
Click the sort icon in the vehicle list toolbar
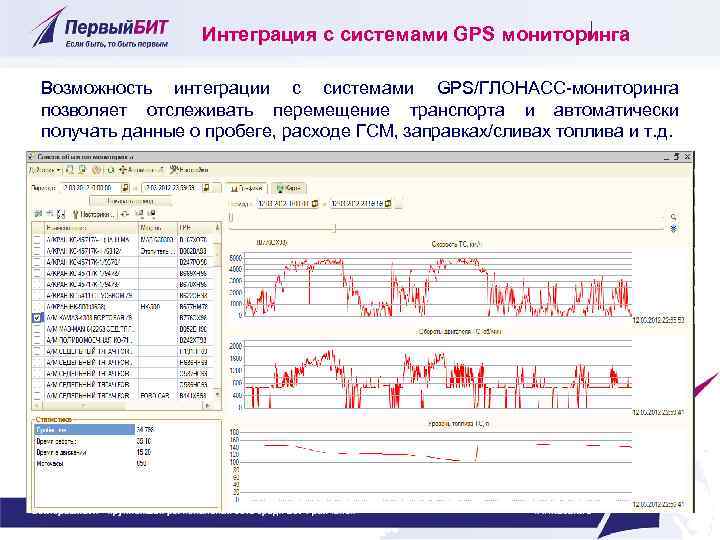(61, 214)
